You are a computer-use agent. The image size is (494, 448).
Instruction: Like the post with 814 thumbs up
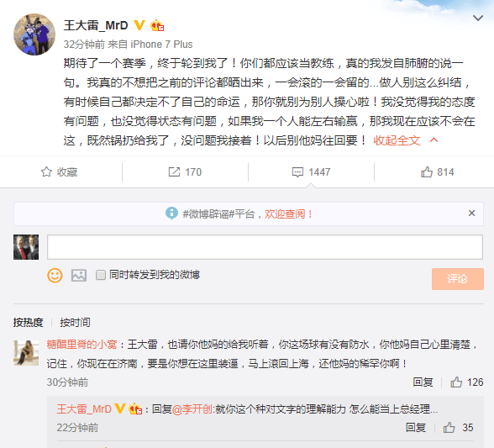tap(427, 171)
